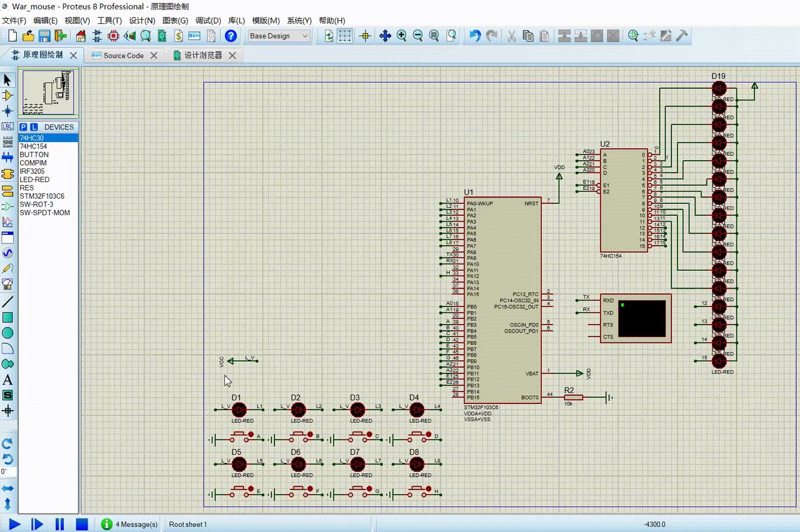The width and height of the screenshot is (800, 532).
Task: Select IRF3205 in devices list
Action: click(x=48, y=171)
